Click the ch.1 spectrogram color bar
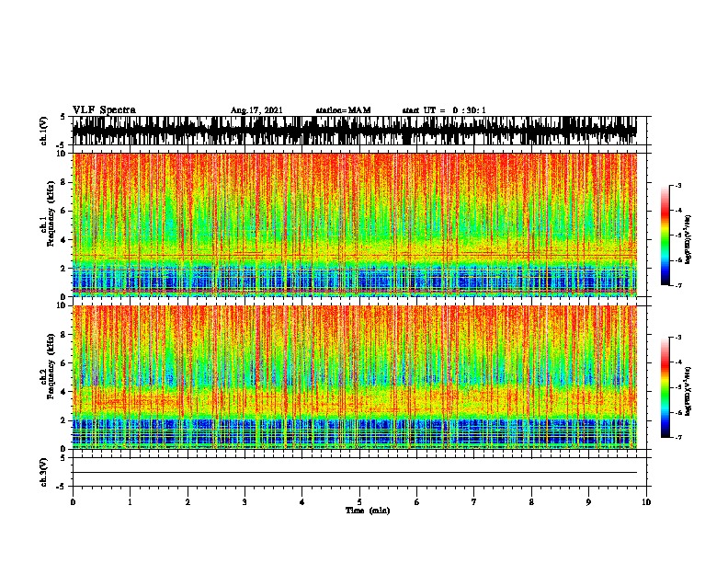728x563 pixels. click(665, 236)
